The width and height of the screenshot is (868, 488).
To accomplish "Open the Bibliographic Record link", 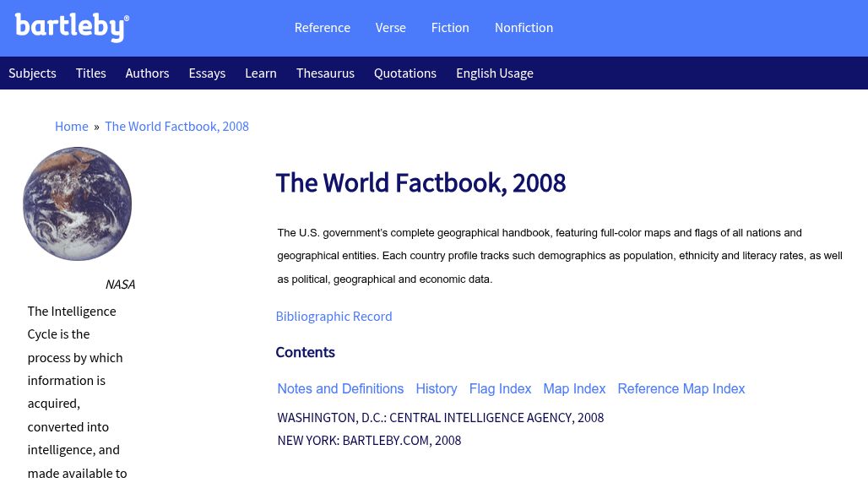I will pos(334,316).
